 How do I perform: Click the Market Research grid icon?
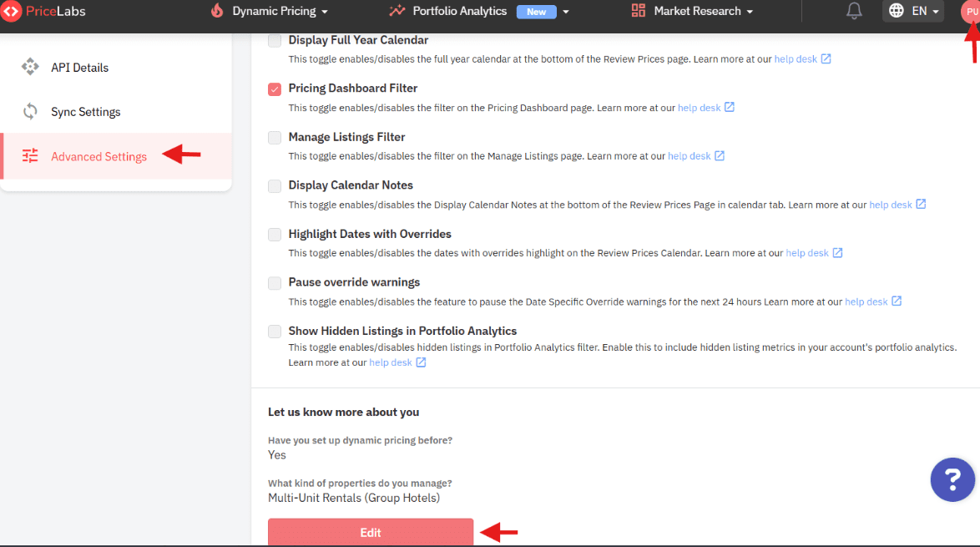coord(639,11)
